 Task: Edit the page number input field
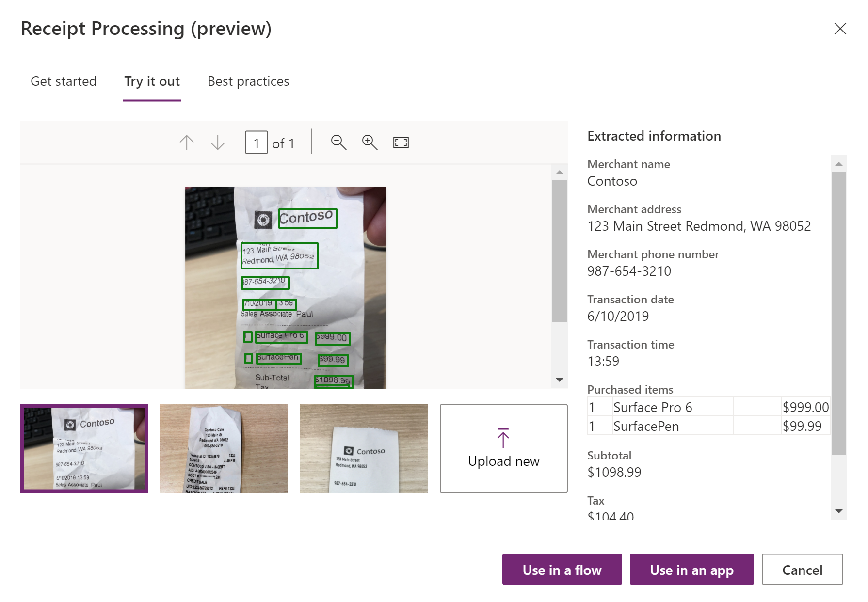[x=257, y=142]
